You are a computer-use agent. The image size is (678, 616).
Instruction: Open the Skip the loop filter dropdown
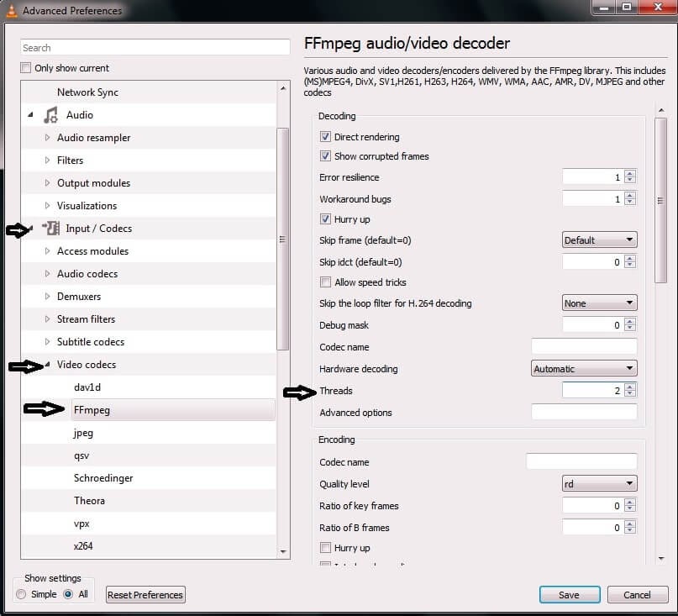pyautogui.click(x=599, y=303)
